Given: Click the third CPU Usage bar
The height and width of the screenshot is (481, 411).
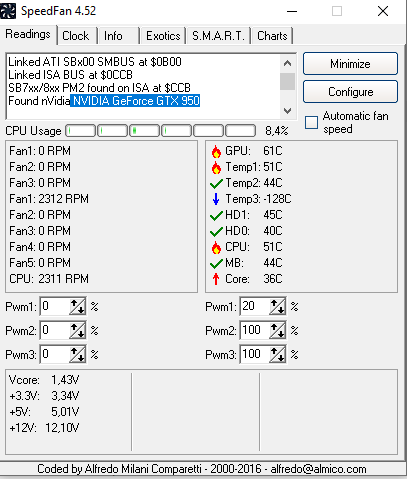Looking at the screenshot, I should [x=145, y=131].
